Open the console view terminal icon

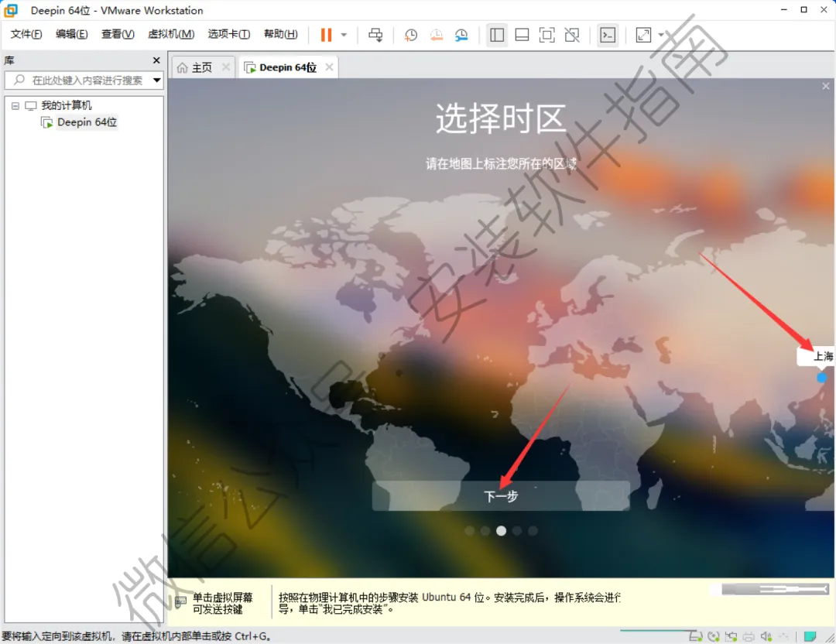(x=608, y=35)
